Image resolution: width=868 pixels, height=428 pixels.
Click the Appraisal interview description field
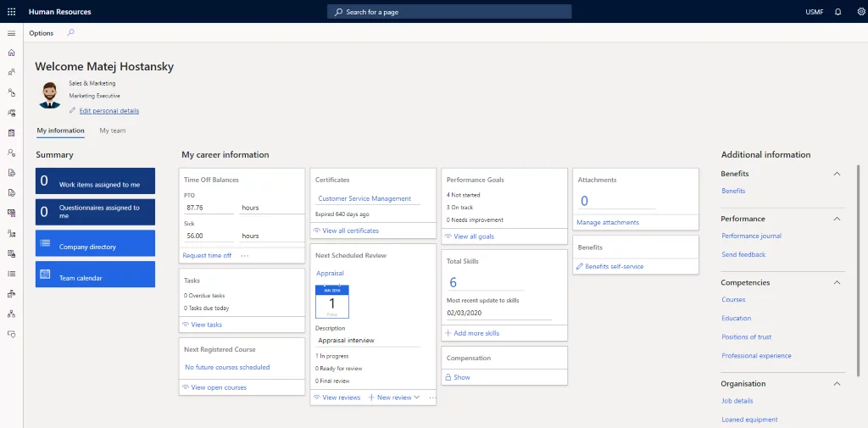pos(368,341)
